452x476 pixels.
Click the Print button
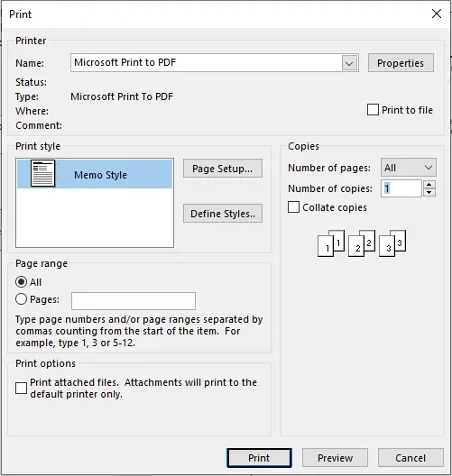coord(259,458)
